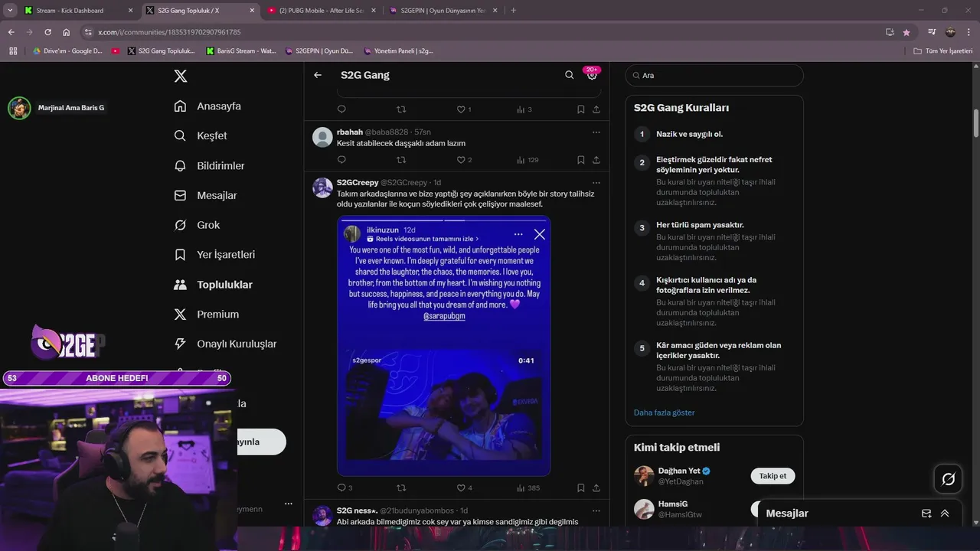Compose new message in Mesajlar drawer
The image size is (980, 551).
pos(926,514)
